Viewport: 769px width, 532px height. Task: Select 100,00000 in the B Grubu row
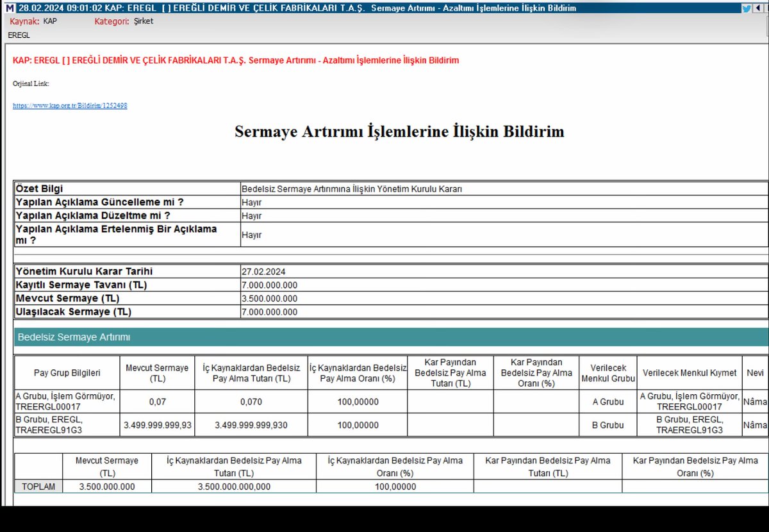[358, 425]
